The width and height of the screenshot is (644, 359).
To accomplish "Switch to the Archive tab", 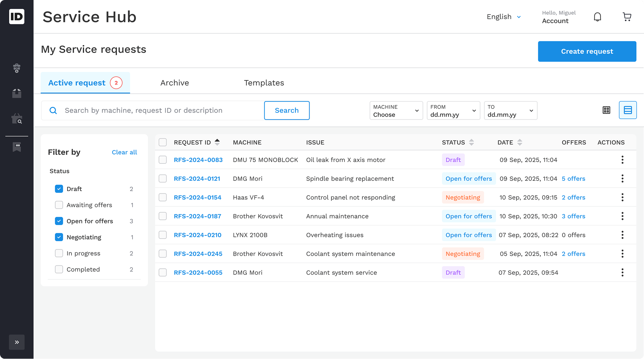I will [x=174, y=83].
